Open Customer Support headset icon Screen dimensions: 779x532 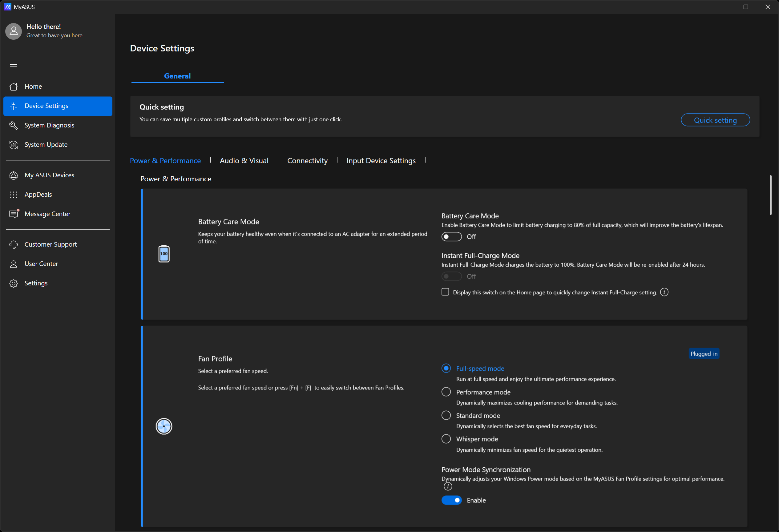tap(14, 244)
